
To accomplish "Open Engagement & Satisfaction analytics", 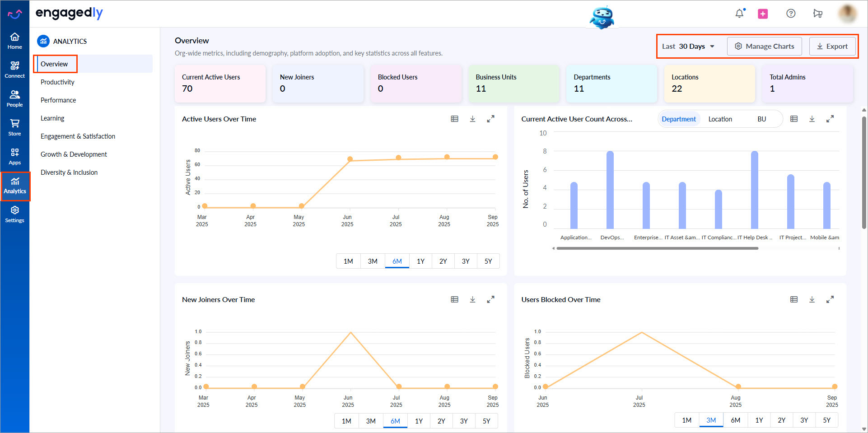I will coord(78,136).
